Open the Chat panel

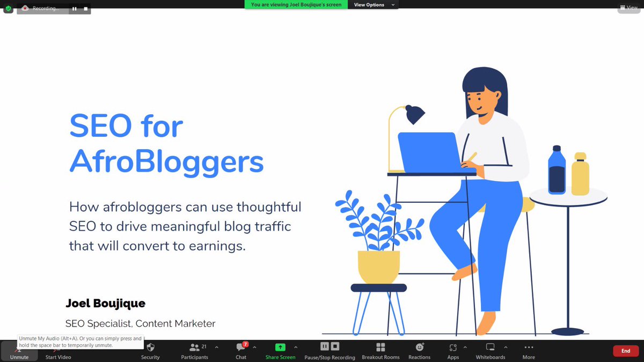click(240, 350)
